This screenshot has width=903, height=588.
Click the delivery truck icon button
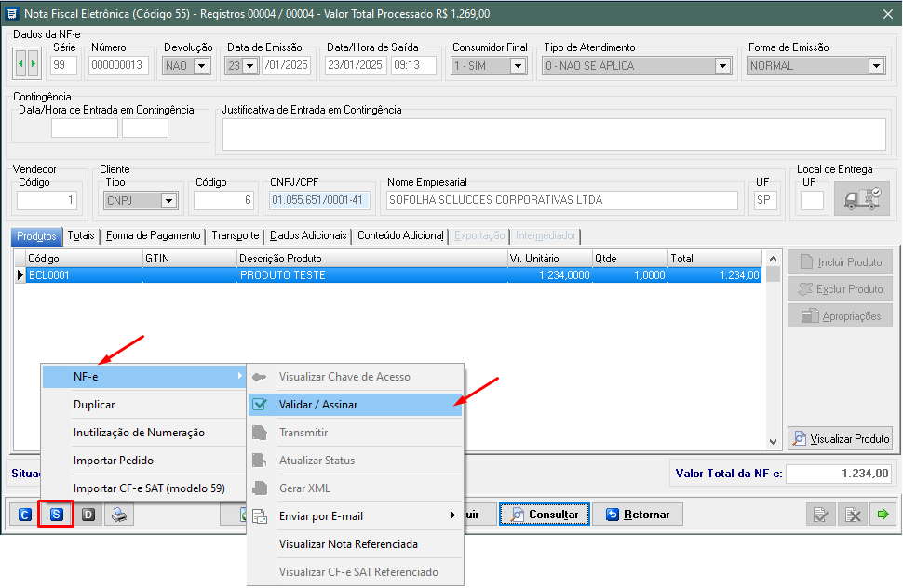click(861, 199)
